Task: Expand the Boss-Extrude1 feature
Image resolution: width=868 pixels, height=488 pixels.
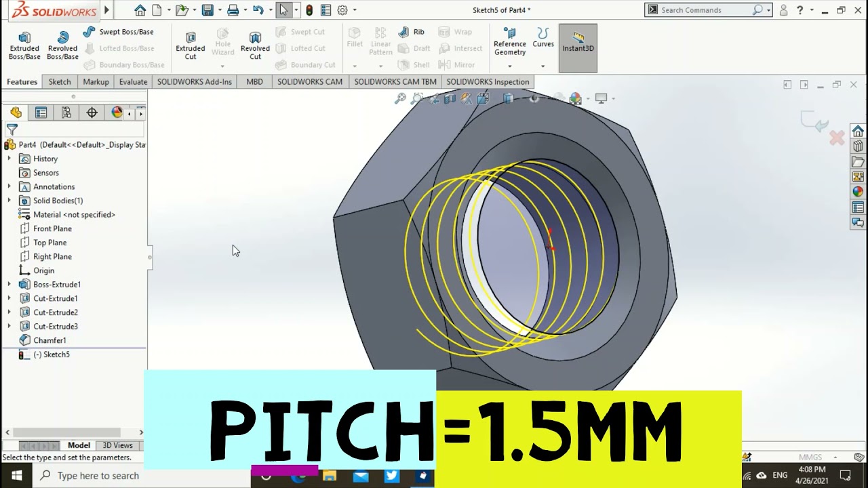Action: (x=9, y=285)
